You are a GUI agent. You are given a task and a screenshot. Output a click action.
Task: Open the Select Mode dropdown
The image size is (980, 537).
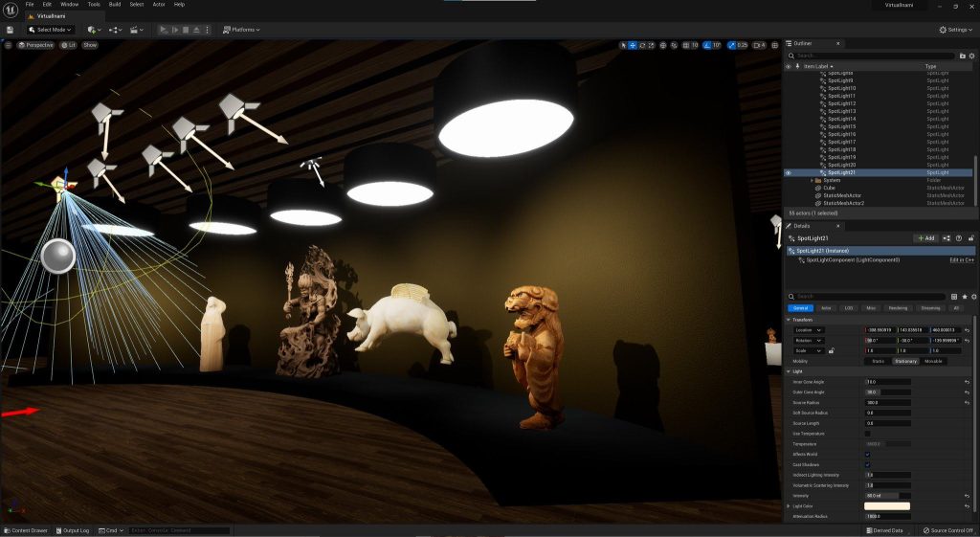(x=52, y=30)
